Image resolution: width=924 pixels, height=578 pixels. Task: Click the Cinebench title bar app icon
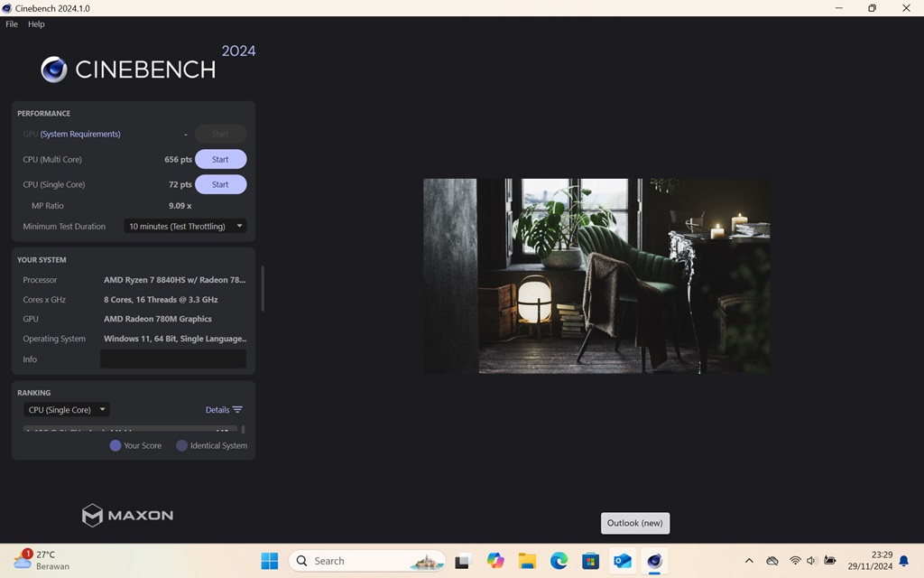pyautogui.click(x=7, y=8)
